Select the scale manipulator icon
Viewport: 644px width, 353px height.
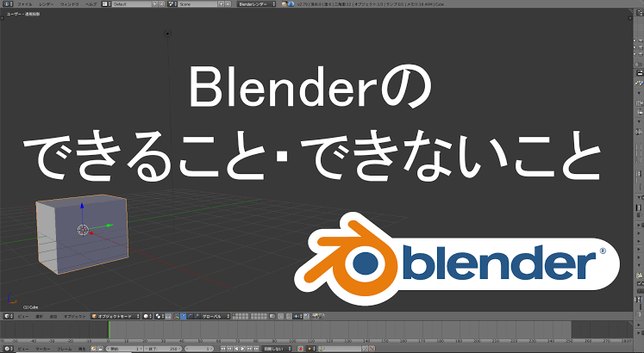[197, 317]
